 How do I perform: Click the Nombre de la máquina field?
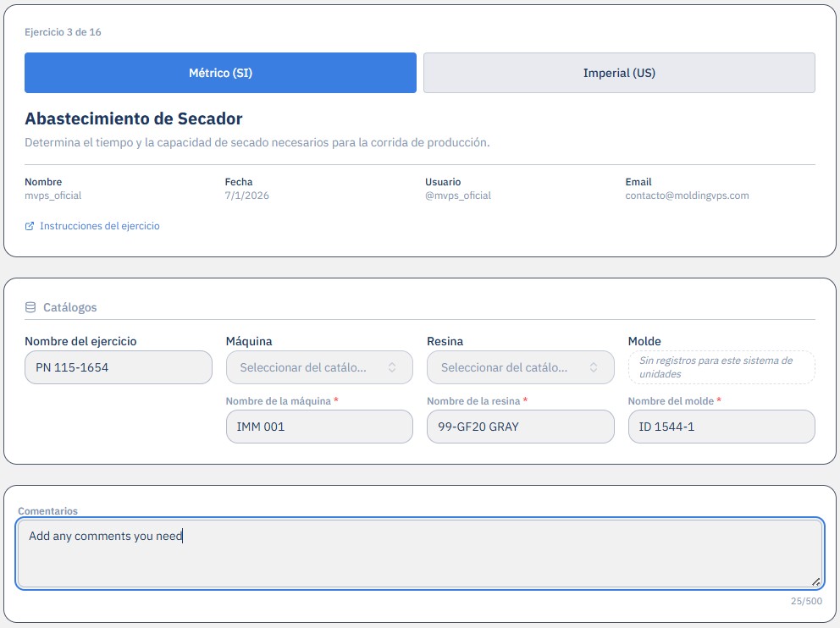pyautogui.click(x=319, y=427)
